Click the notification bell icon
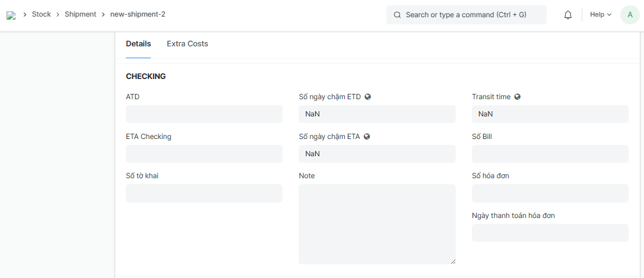644x278 pixels. pos(568,15)
